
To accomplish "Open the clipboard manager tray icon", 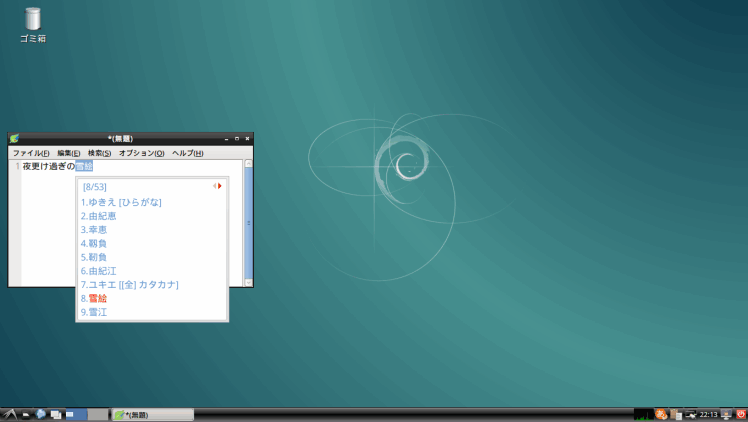I will click(x=675, y=414).
